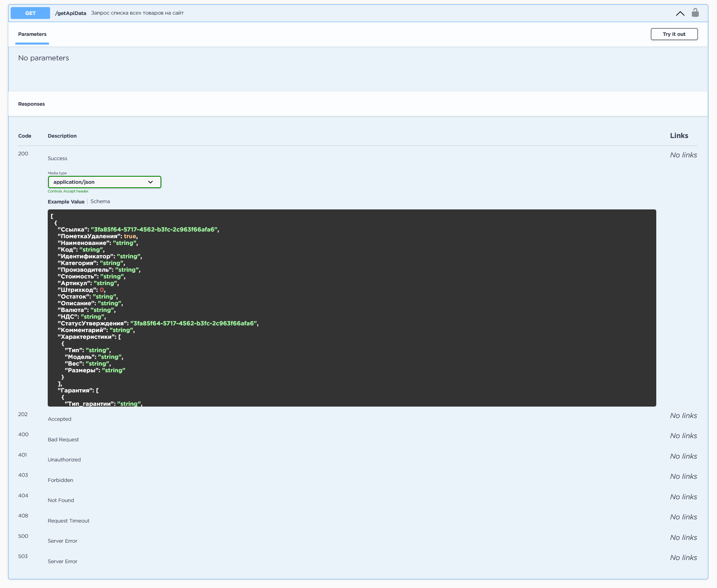
Task: Click the blue GET method badge
Action: (30, 13)
